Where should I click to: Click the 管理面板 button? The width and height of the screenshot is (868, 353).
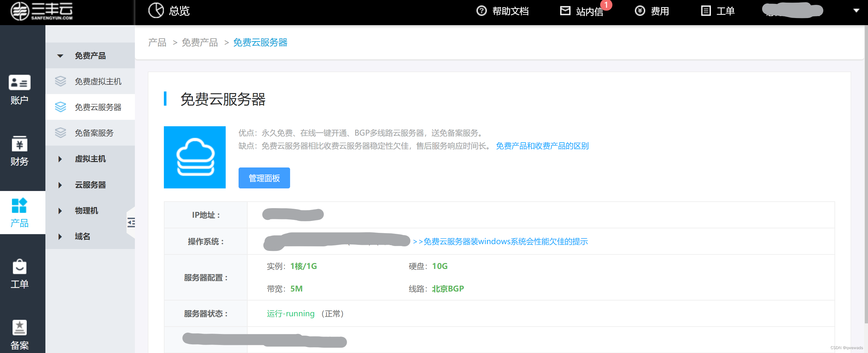pos(264,178)
